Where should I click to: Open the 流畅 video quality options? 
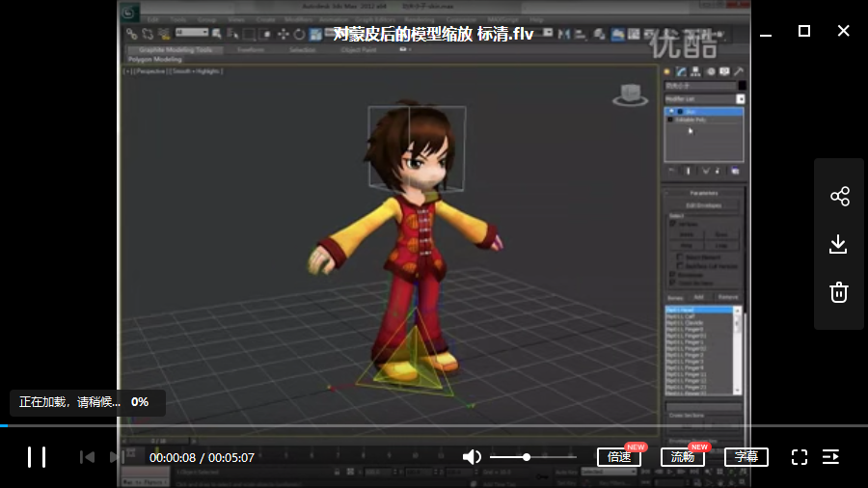coord(683,457)
